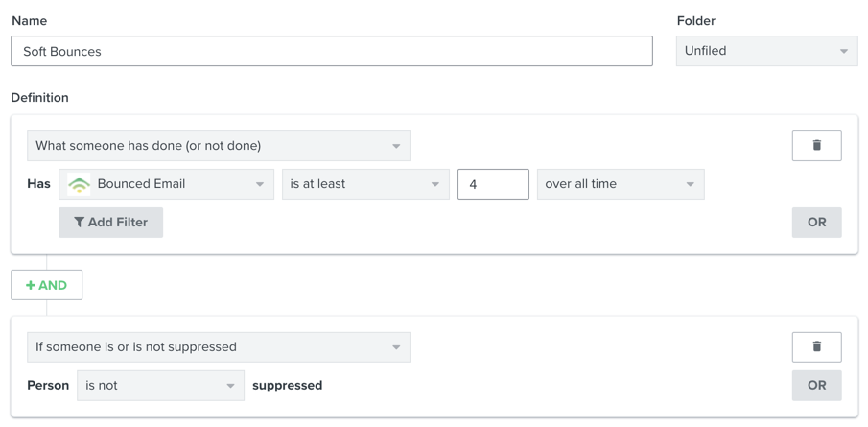Open 'If someone is or is not suppressed' dropdown

(218, 347)
